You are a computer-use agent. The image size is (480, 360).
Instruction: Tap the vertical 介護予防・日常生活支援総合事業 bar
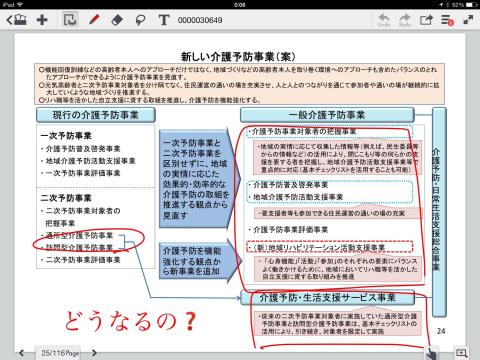(x=439, y=212)
